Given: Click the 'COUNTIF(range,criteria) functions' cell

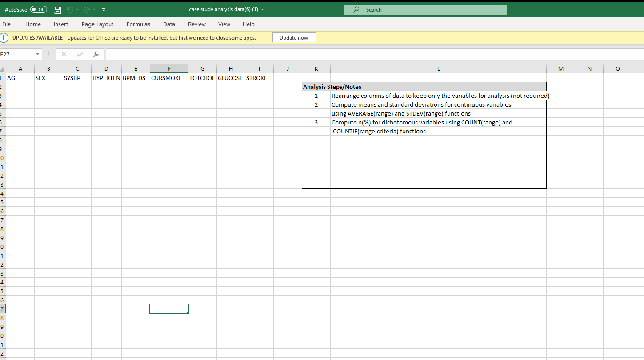Looking at the screenshot, I should click(x=438, y=131).
